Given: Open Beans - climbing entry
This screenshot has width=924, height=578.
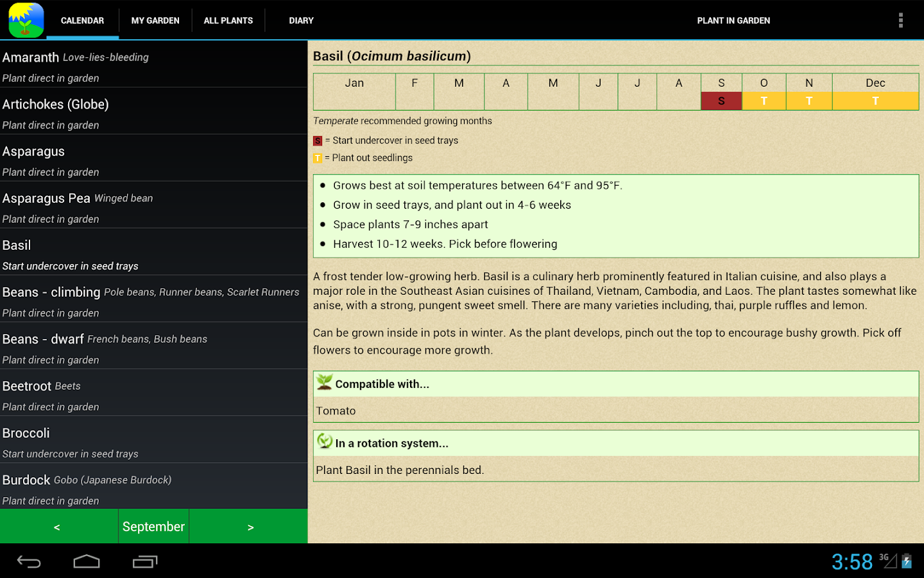Looking at the screenshot, I should pos(154,299).
